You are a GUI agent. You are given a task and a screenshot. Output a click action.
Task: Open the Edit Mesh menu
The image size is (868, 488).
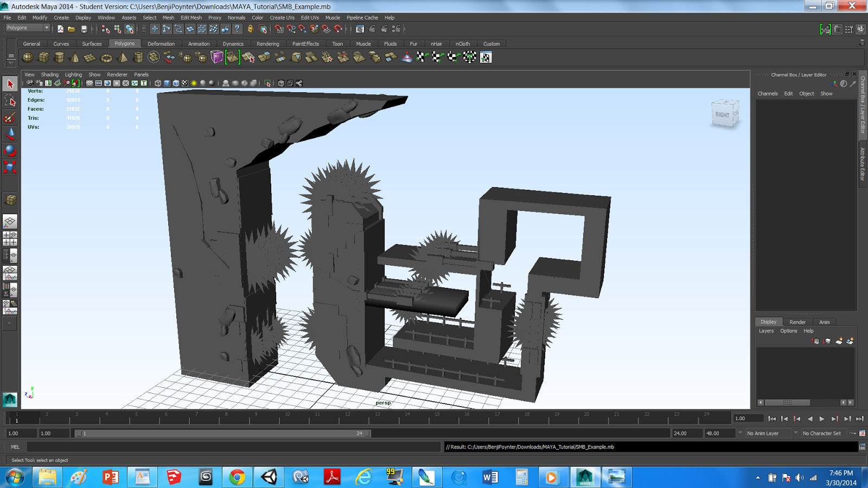pos(191,17)
